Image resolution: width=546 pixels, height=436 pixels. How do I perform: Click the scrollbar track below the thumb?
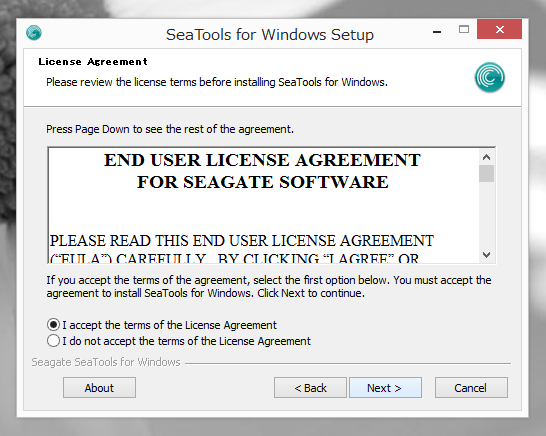tap(486, 214)
